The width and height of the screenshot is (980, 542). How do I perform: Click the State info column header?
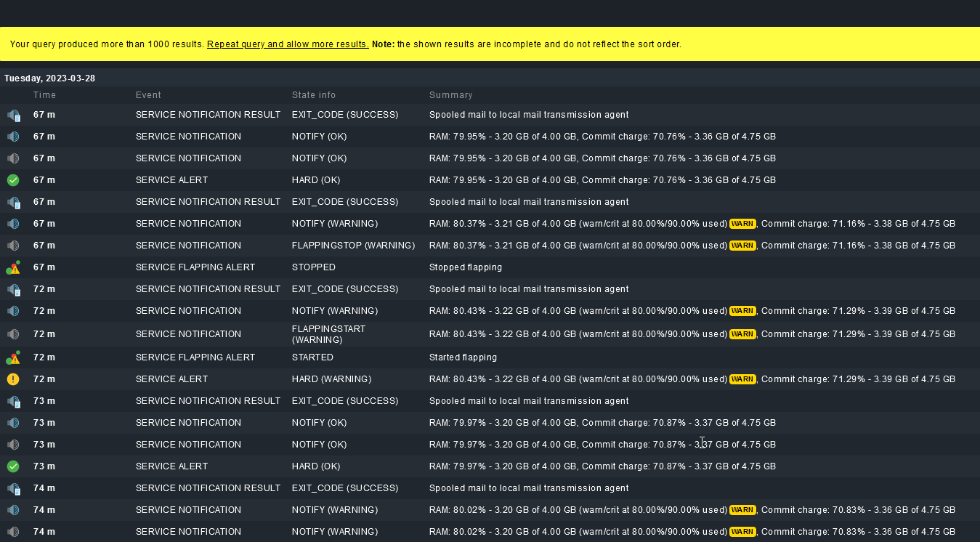click(314, 95)
